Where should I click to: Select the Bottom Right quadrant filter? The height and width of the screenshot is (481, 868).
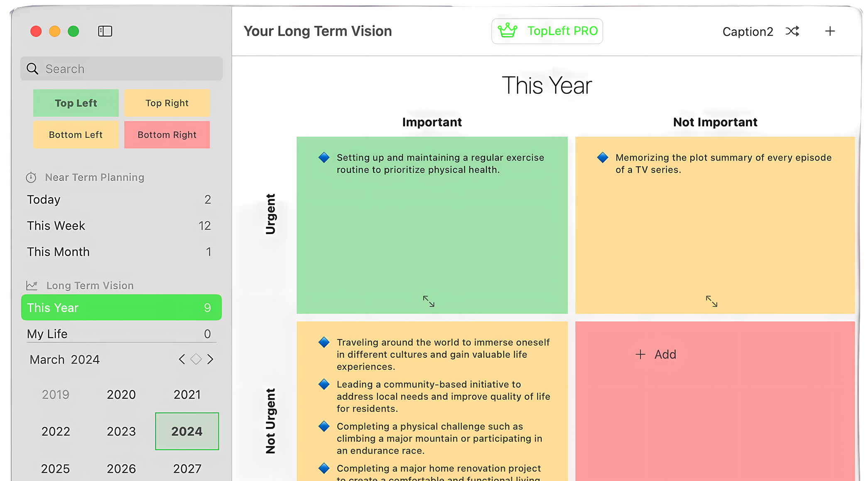click(167, 135)
